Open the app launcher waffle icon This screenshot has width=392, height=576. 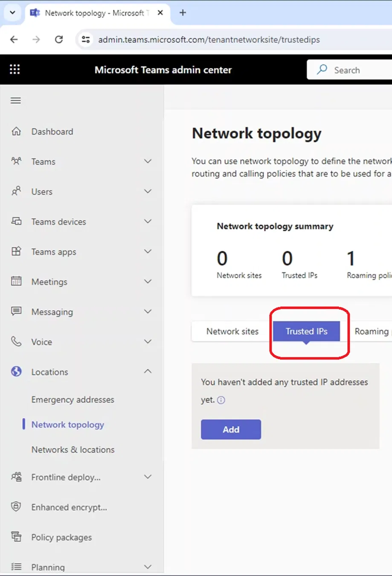tap(15, 70)
